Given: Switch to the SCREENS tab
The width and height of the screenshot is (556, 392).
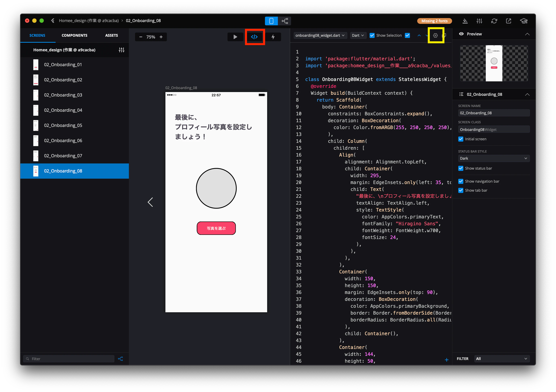Looking at the screenshot, I should pos(37,35).
